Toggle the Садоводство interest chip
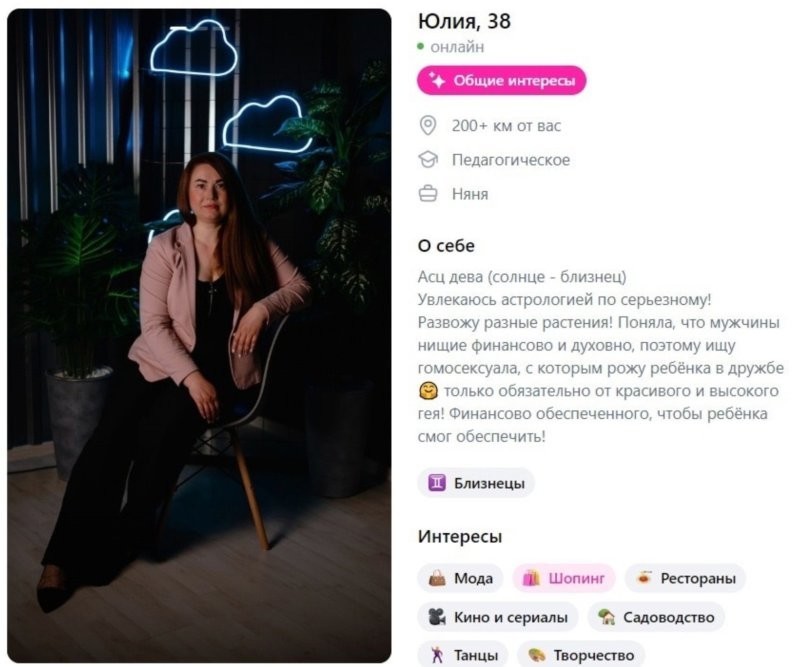800x667 pixels. point(656,617)
